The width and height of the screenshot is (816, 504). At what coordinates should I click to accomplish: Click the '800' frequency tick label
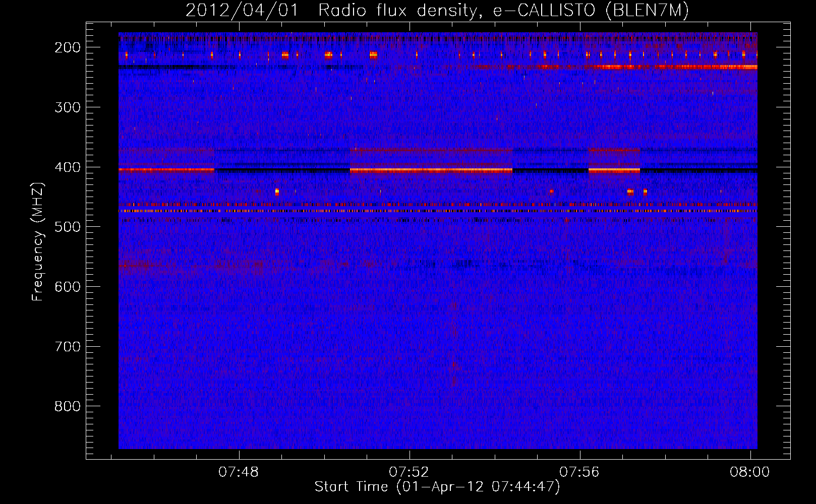68,406
